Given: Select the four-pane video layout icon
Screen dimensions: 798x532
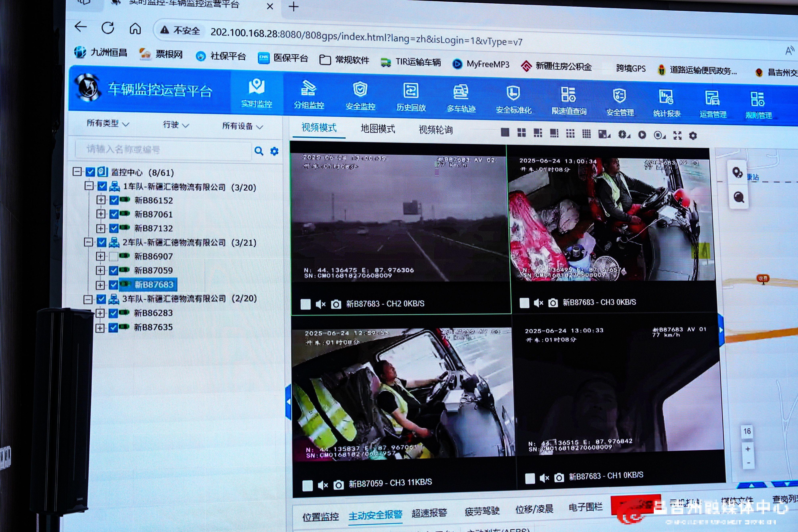Looking at the screenshot, I should 521,133.
